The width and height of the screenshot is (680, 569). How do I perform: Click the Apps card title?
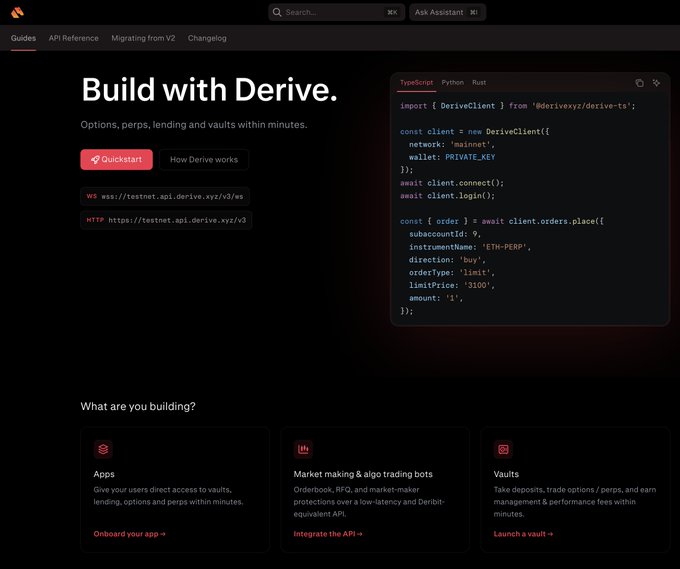(104, 474)
